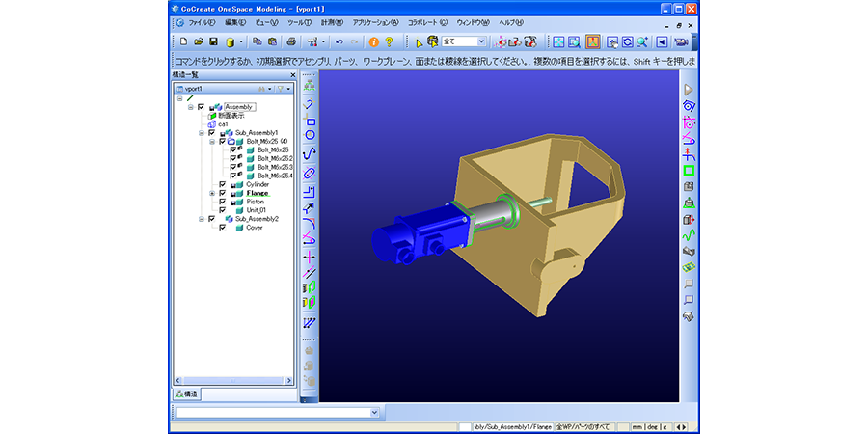Open the 全て selection filter dropdown

click(479, 42)
